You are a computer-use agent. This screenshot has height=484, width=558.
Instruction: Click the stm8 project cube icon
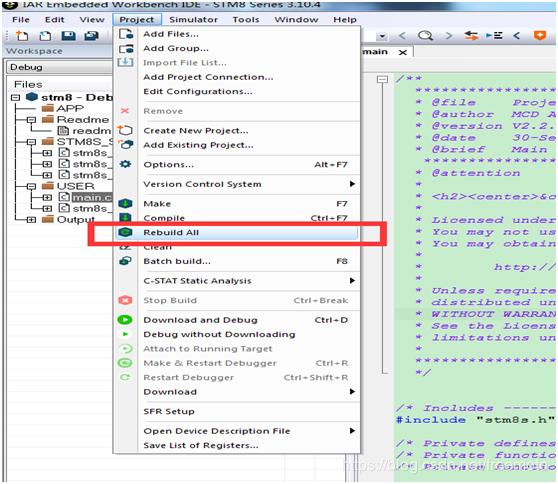(x=32, y=97)
